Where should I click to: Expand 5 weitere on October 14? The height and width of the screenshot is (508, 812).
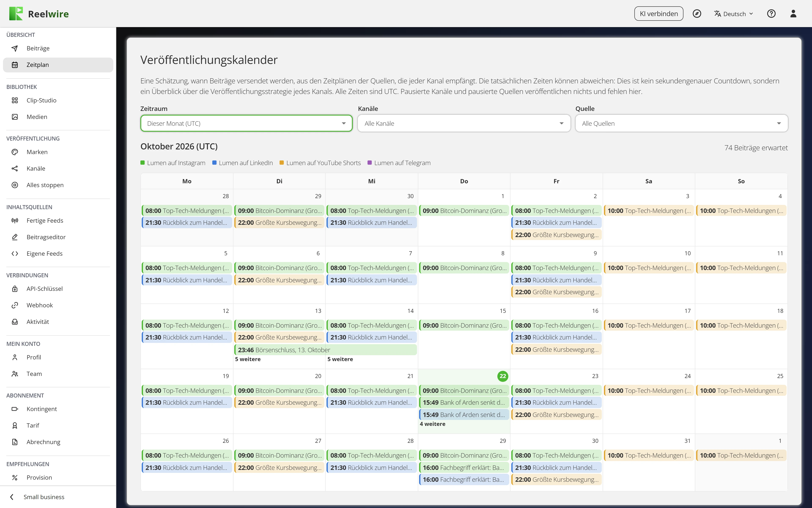[x=340, y=359]
